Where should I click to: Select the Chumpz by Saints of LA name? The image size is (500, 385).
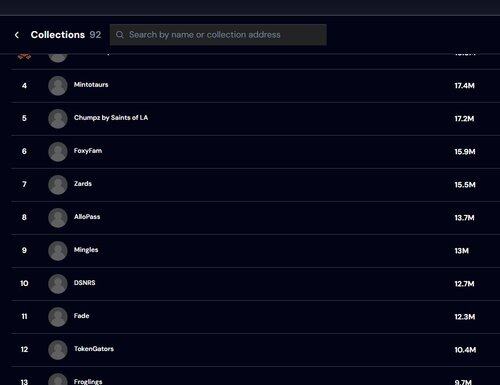111,118
